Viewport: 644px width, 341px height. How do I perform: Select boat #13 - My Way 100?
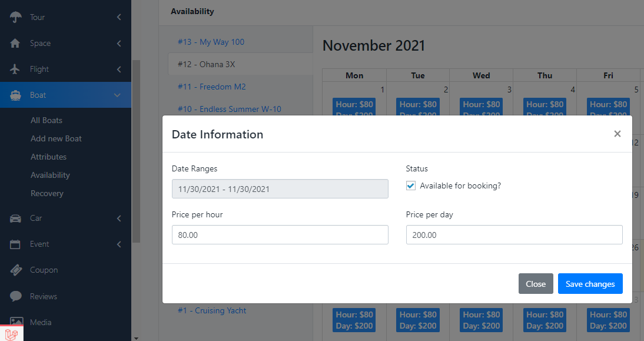click(211, 42)
